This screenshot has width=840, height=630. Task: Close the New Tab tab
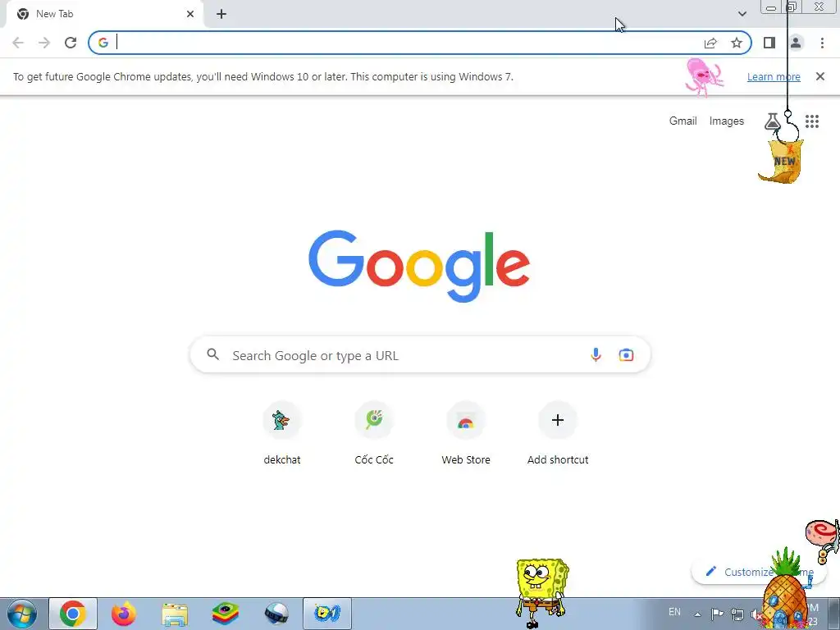pos(190,14)
